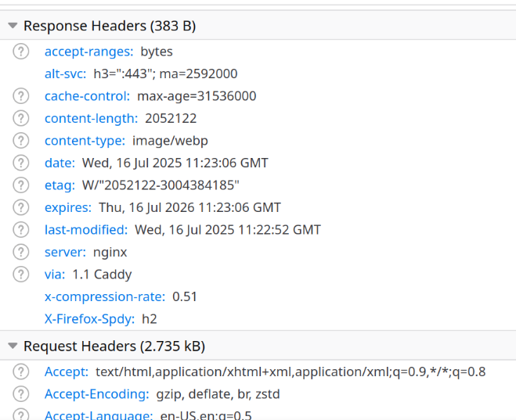Collapse the Response Headers section
This screenshot has width=516, height=420.
(x=13, y=26)
